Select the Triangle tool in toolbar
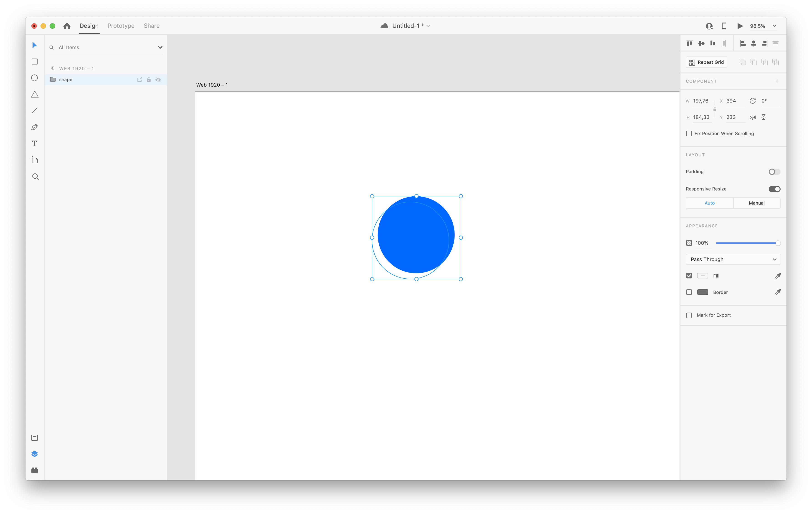Screen dimensions: 812x514 [x=34, y=94]
